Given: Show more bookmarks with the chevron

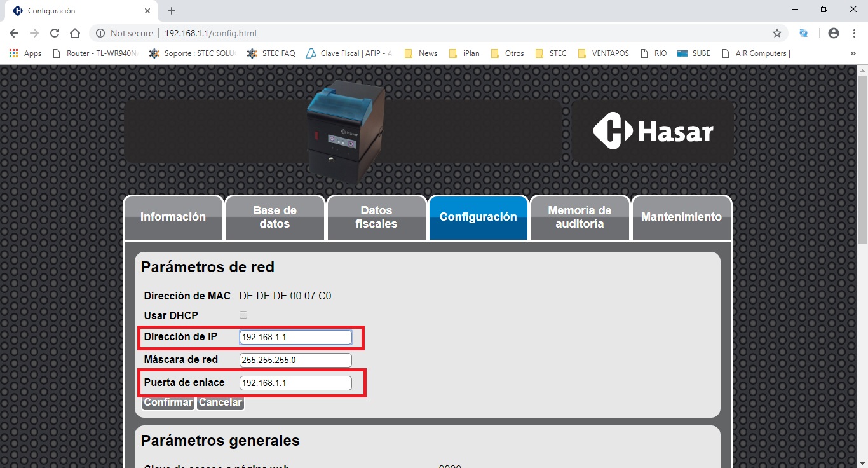Looking at the screenshot, I should coord(853,53).
